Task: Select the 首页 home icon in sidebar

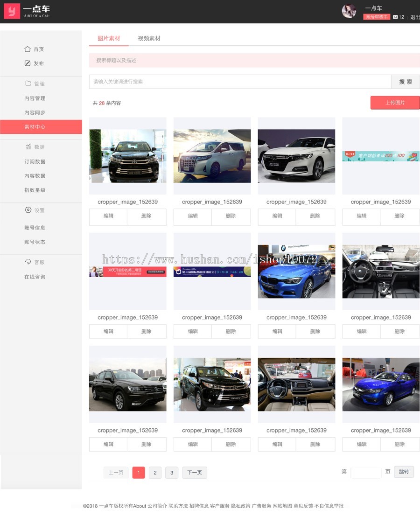Action: click(28, 49)
